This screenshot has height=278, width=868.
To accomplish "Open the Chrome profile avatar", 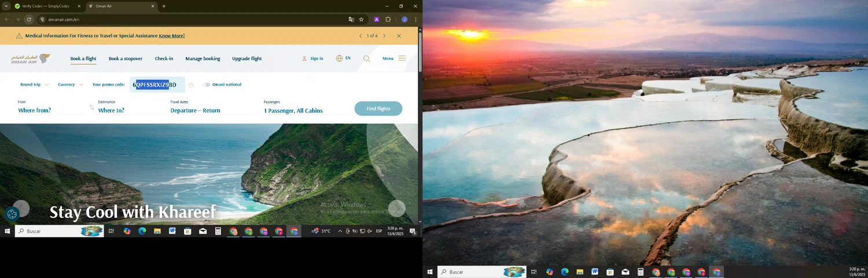I will click(x=404, y=19).
